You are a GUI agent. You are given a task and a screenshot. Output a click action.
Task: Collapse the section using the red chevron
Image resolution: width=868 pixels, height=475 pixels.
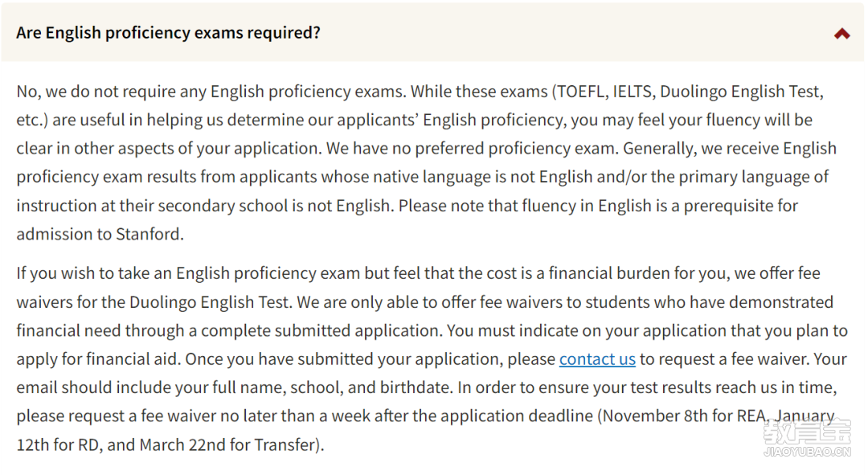point(842,34)
